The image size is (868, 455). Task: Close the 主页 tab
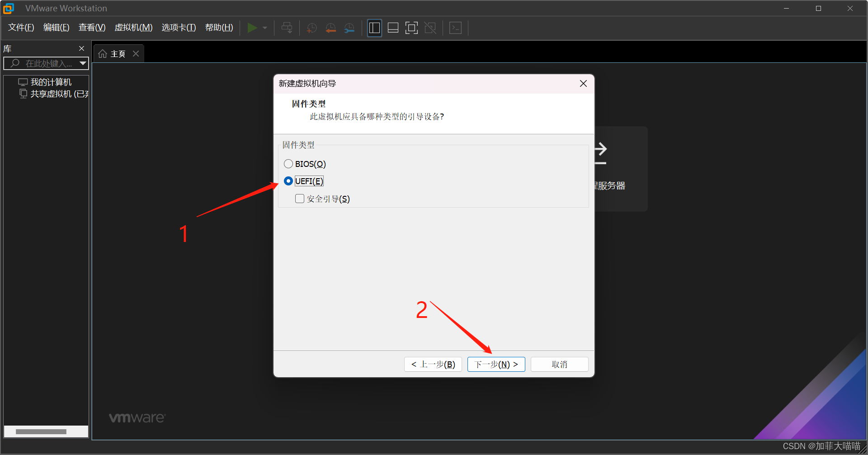click(x=136, y=53)
